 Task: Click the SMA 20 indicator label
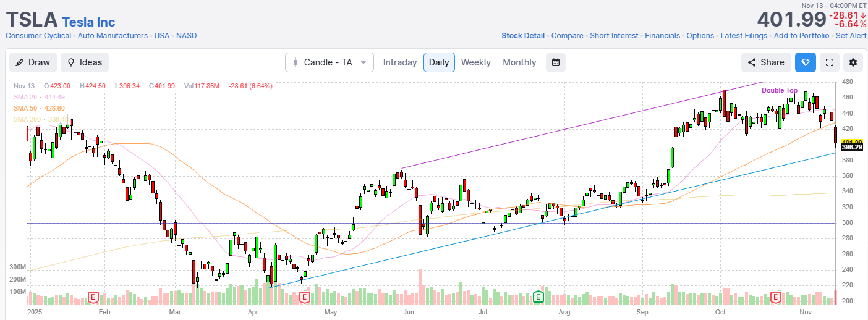click(39, 97)
